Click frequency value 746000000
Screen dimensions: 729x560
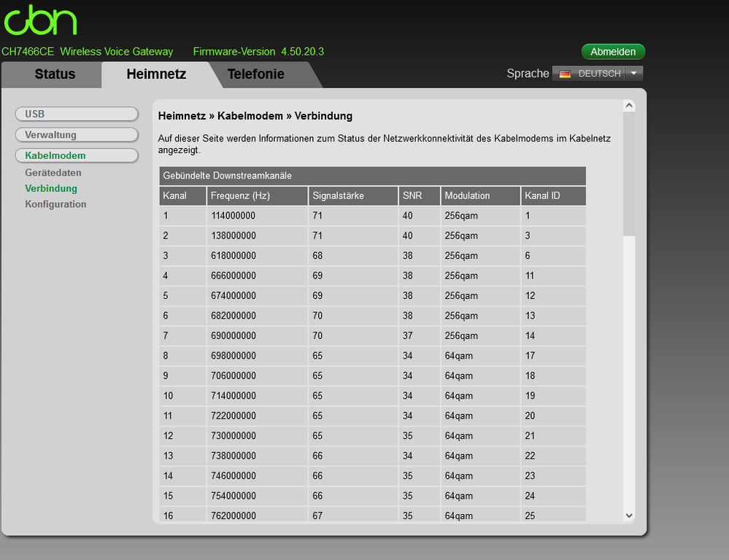234,475
